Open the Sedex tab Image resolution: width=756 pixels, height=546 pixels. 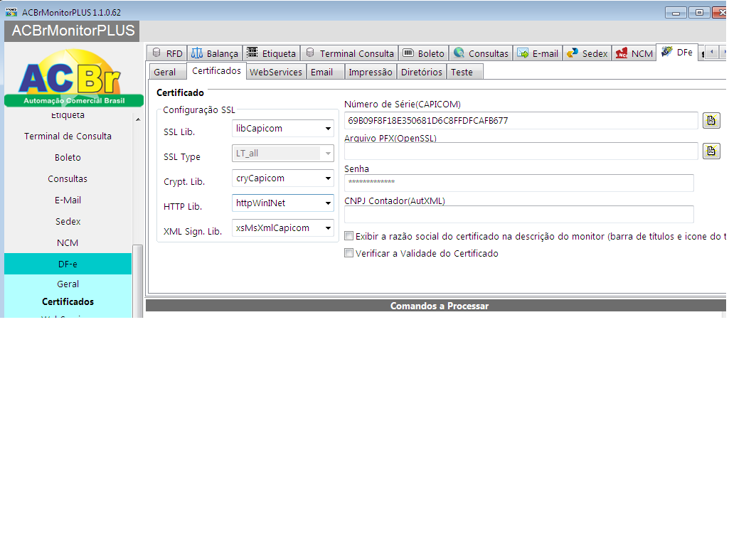tap(587, 53)
